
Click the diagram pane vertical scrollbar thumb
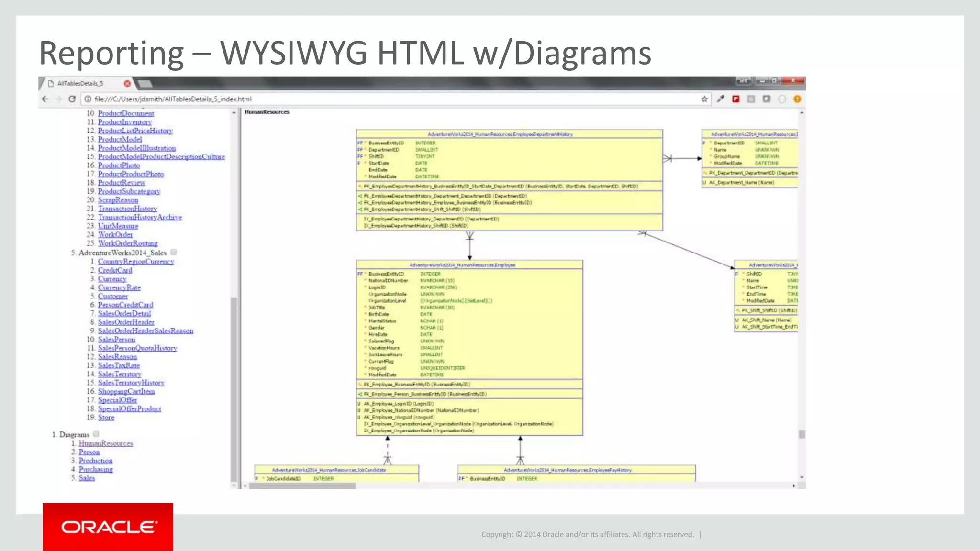pyautogui.click(x=802, y=434)
